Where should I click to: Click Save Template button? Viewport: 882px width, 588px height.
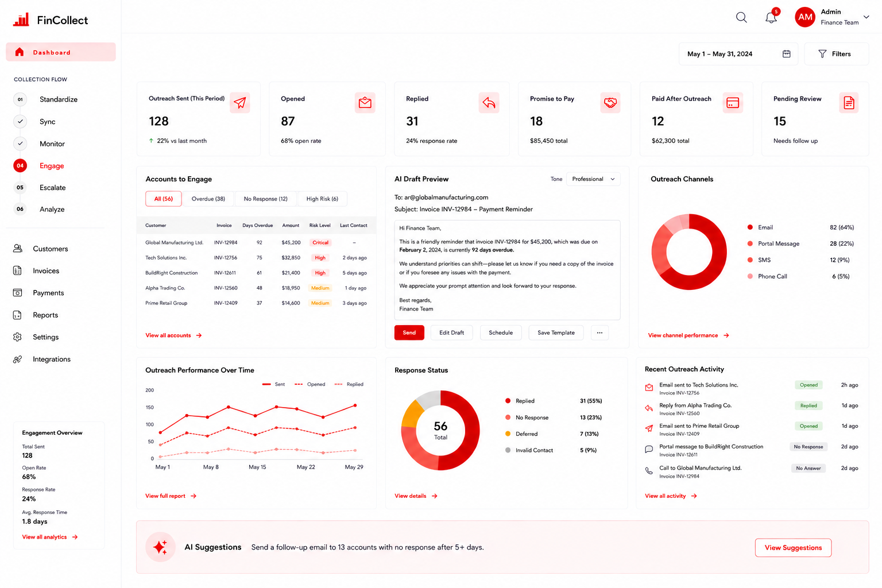[556, 332]
